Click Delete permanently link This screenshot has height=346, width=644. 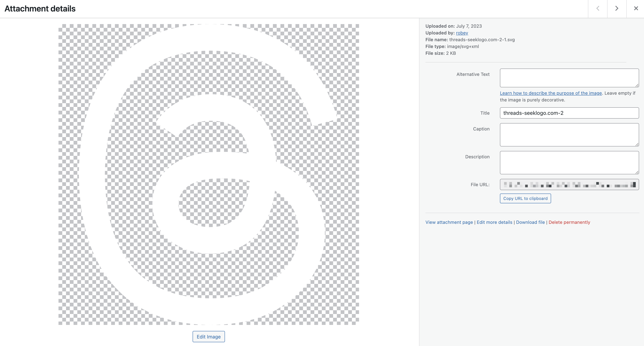coord(569,222)
